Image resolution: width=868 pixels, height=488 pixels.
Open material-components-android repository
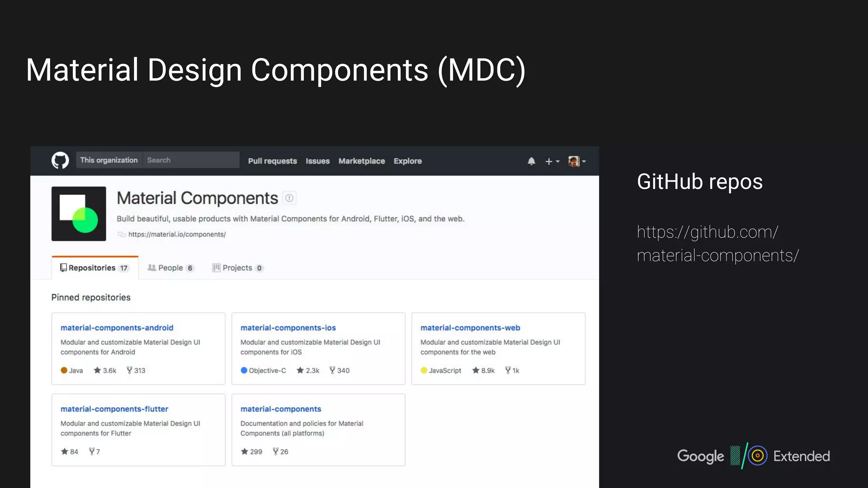click(117, 327)
